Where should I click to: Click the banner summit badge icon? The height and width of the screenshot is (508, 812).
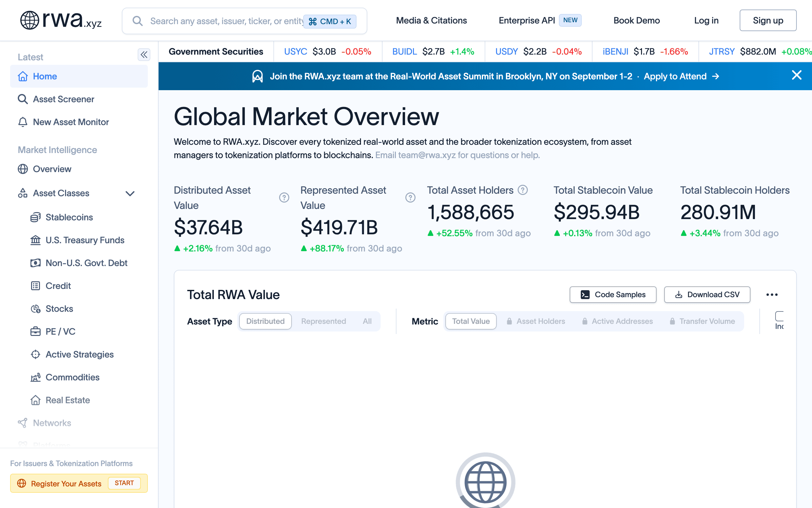point(257,76)
